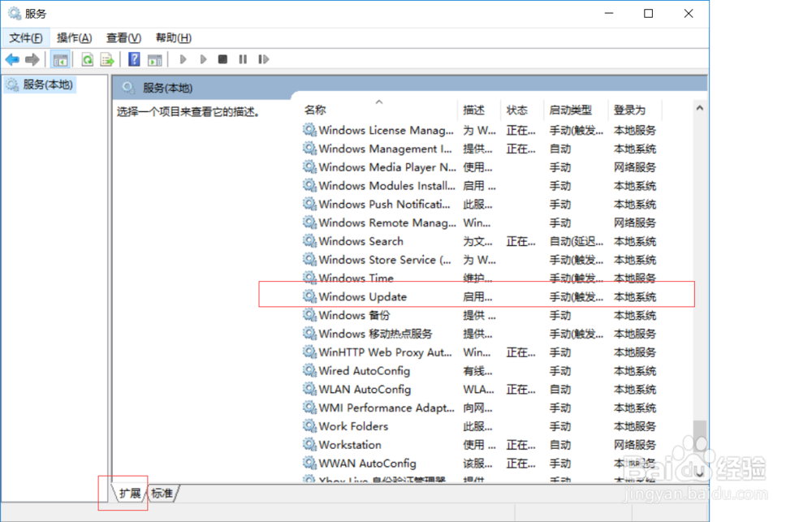
Task: Maximize the 服务 window
Action: coord(648,14)
